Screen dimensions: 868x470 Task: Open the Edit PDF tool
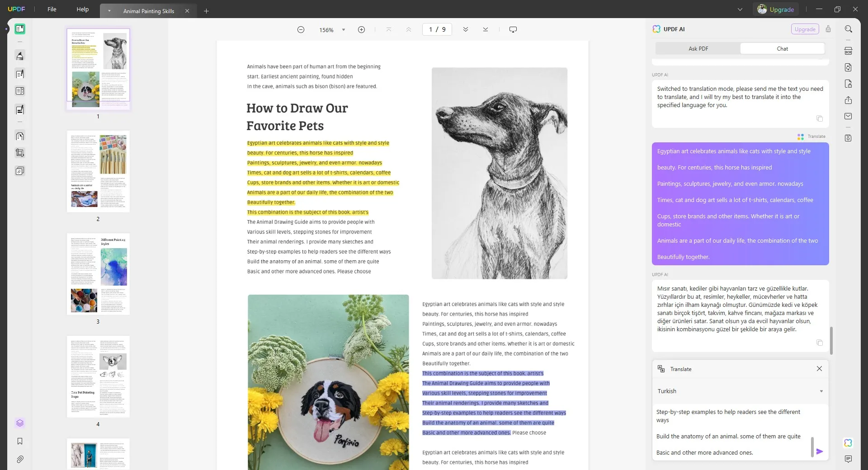tap(19, 74)
